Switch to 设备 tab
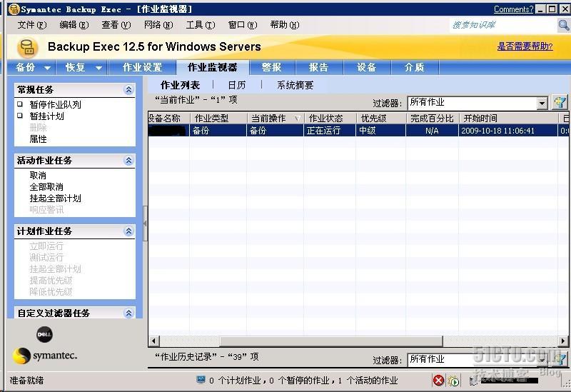571x392 pixels. pos(366,67)
